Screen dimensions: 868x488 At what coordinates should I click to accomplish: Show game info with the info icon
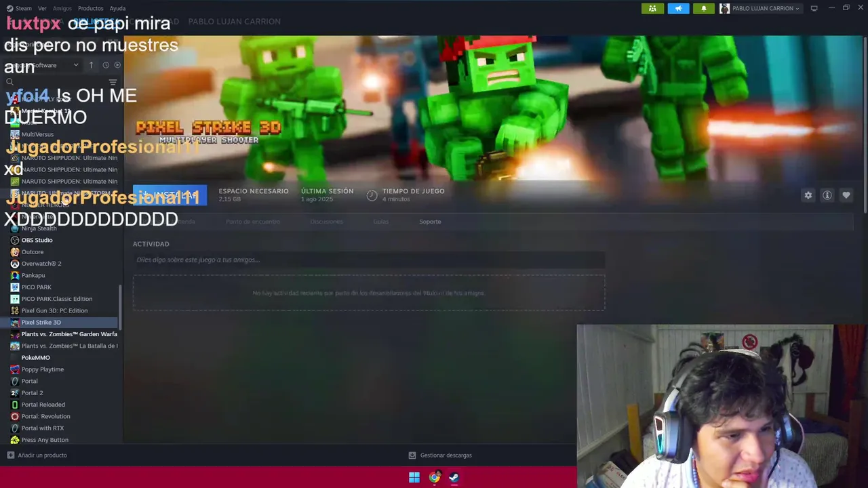click(x=827, y=195)
